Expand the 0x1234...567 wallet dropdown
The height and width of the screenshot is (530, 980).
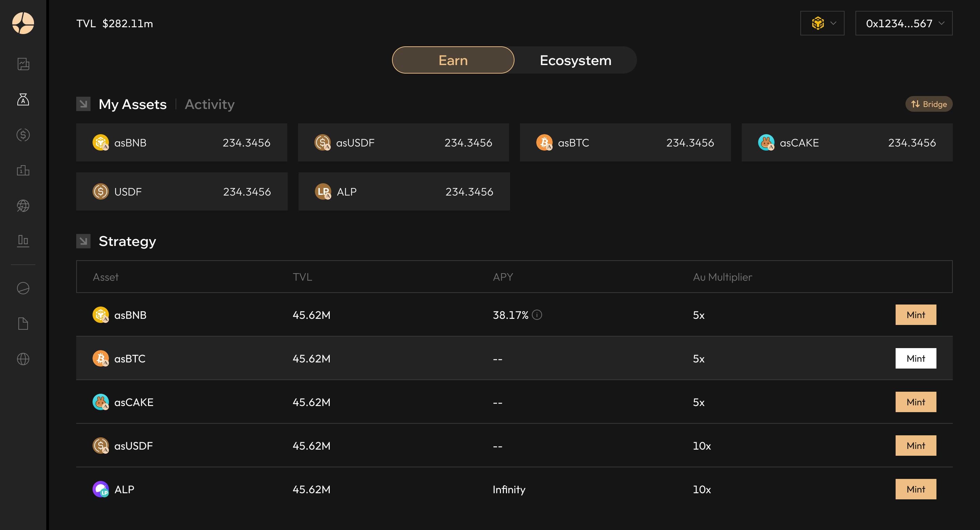903,23
